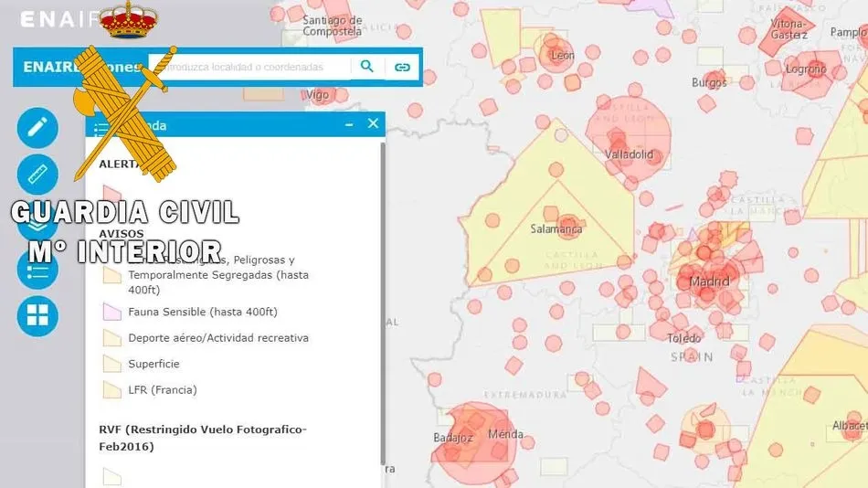Click the chain link share icon
868x488 pixels.
[402, 67]
